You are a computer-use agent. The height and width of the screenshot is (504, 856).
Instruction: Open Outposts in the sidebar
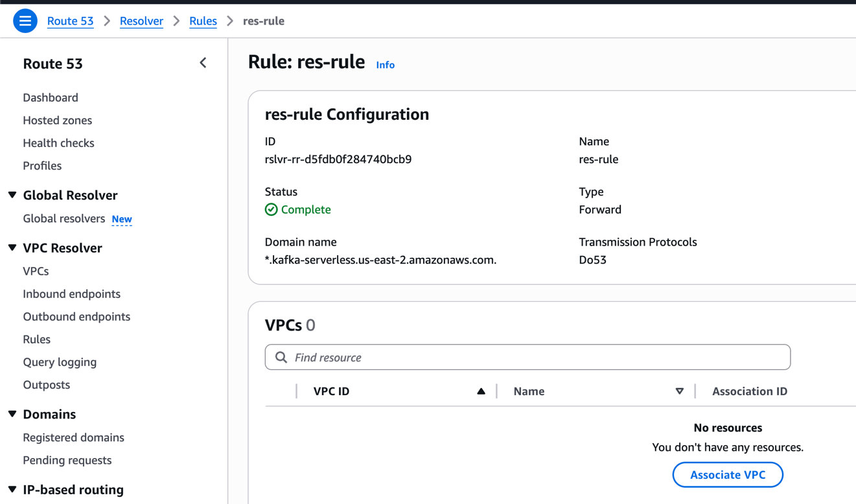pyautogui.click(x=46, y=385)
